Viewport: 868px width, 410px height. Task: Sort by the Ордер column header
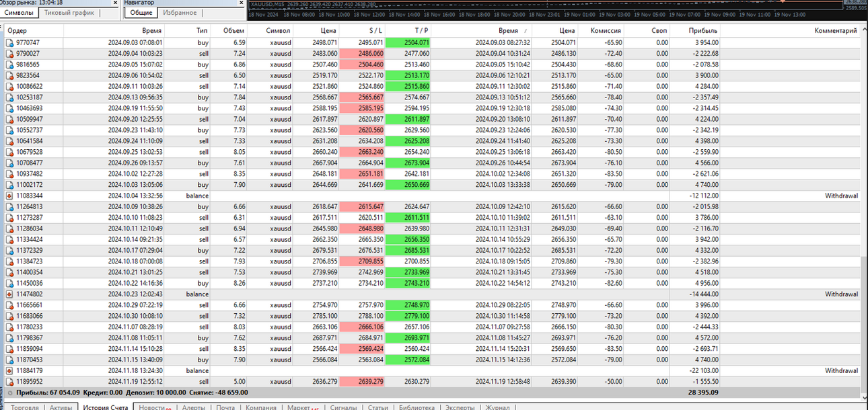pos(34,30)
